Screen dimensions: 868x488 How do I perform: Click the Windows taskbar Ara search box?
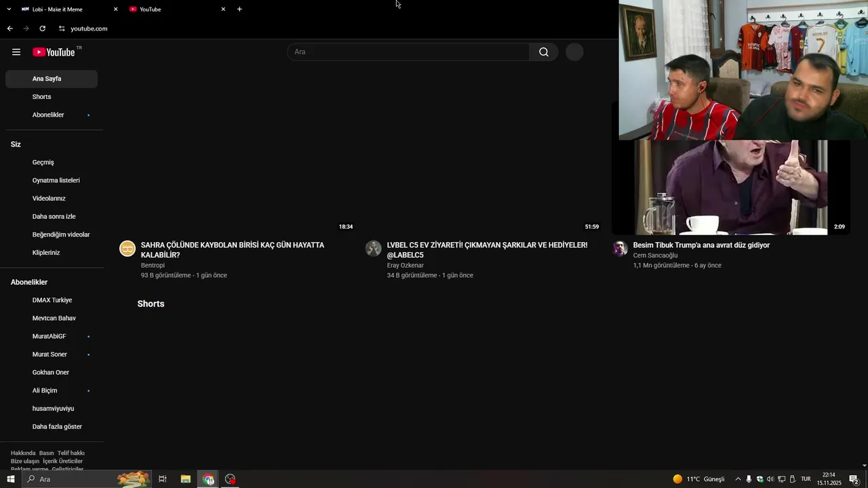(x=87, y=479)
